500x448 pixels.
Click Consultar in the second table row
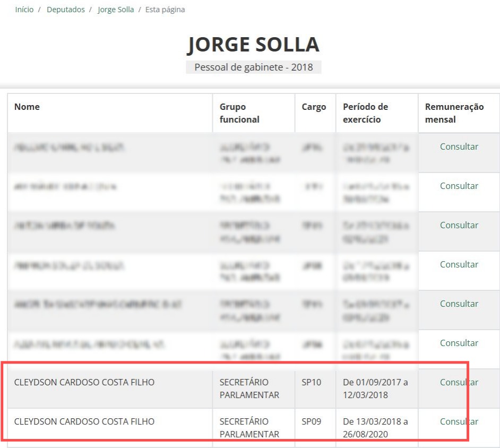point(459,186)
